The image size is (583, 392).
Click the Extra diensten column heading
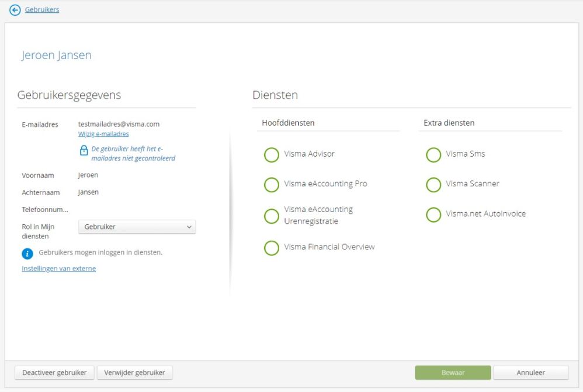449,123
